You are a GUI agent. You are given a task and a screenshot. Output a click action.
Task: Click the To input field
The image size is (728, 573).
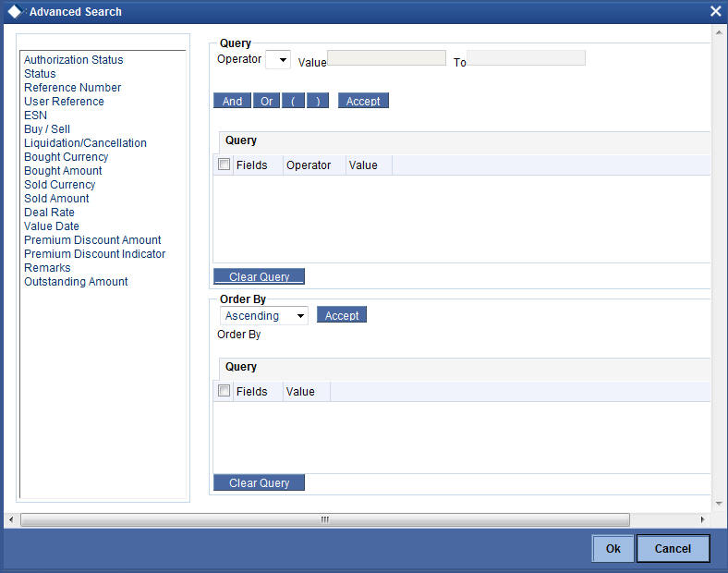(526, 58)
